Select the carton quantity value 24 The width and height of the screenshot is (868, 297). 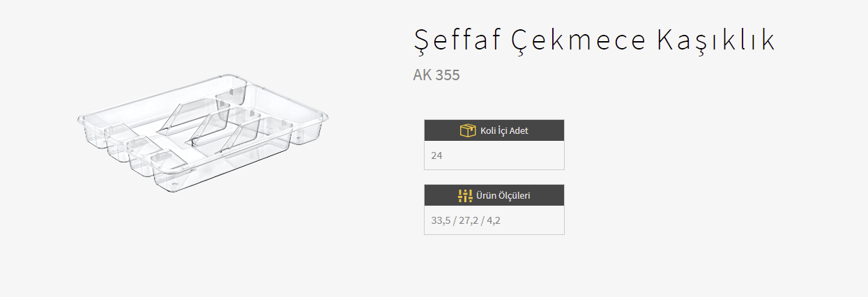[436, 155]
